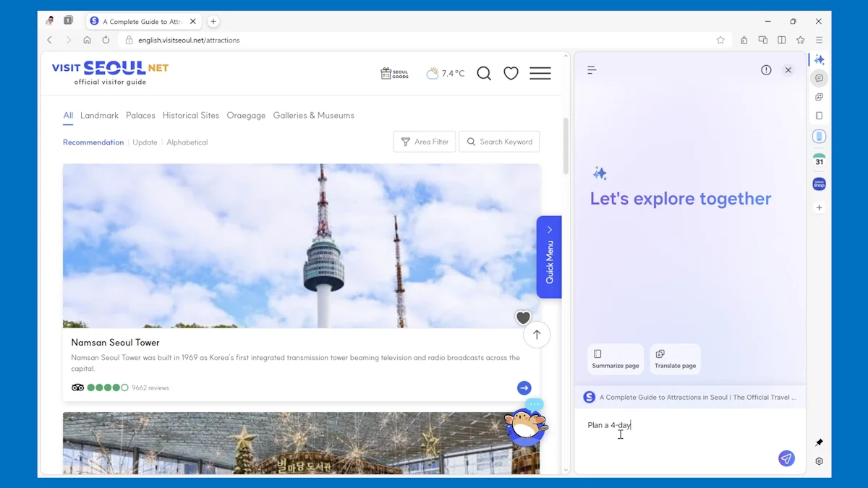
Task: Switch to Galleries & Museums tab
Action: [313, 116]
